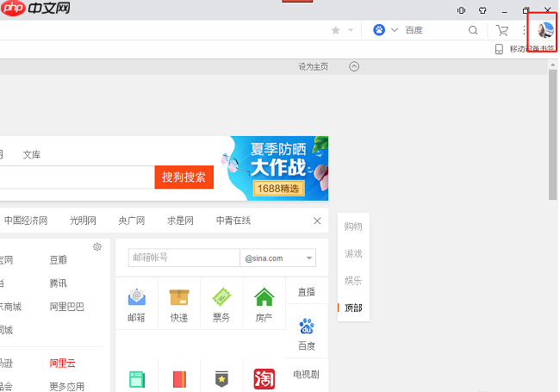The height and width of the screenshot is (392, 560).
Task: Jump to 娱乐 section in side nav
Action: click(353, 281)
